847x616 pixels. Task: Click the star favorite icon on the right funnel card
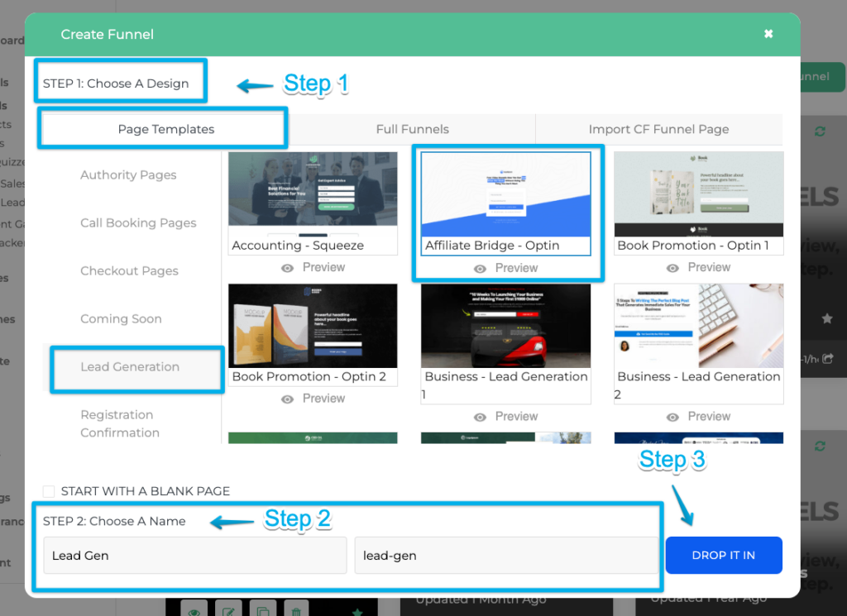click(x=826, y=319)
